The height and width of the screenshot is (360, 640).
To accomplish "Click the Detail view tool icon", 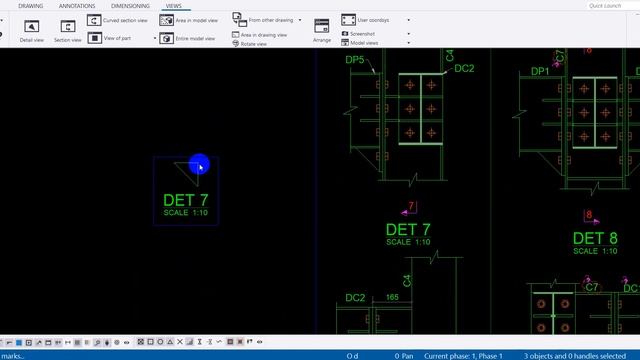I will [31, 27].
